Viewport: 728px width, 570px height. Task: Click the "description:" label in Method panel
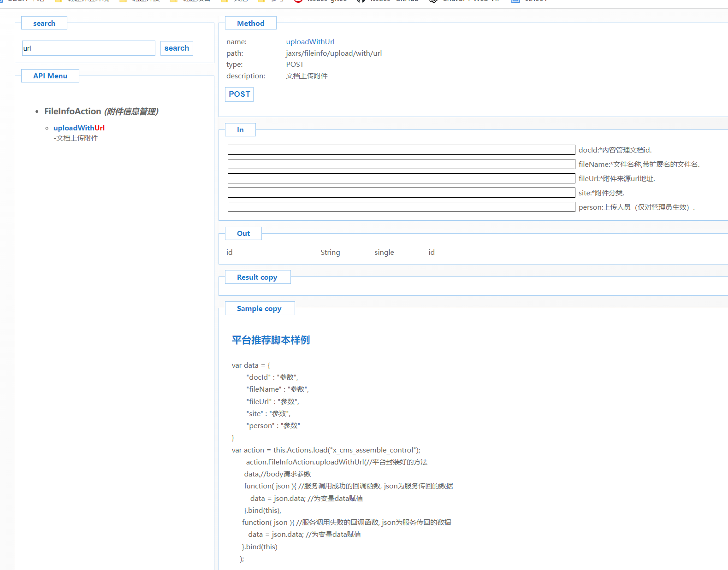[246, 76]
